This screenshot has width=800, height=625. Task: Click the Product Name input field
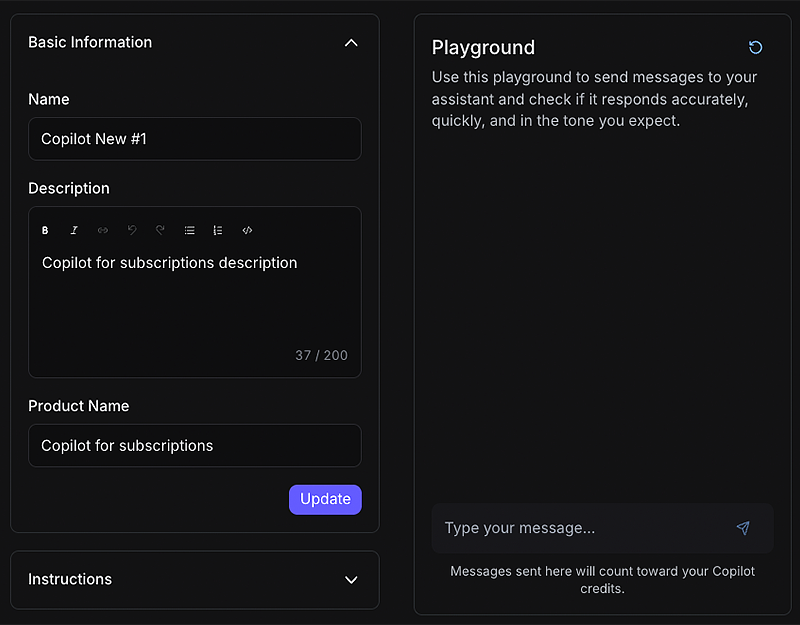pos(195,446)
